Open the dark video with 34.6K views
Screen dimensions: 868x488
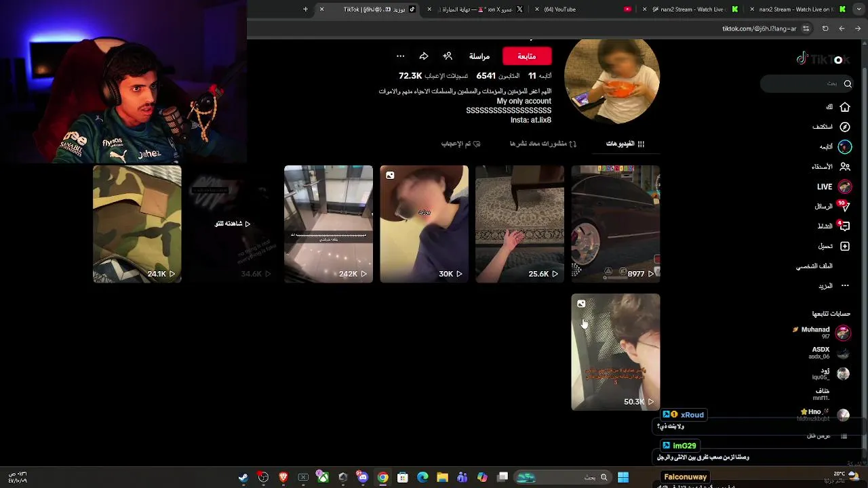[233, 224]
